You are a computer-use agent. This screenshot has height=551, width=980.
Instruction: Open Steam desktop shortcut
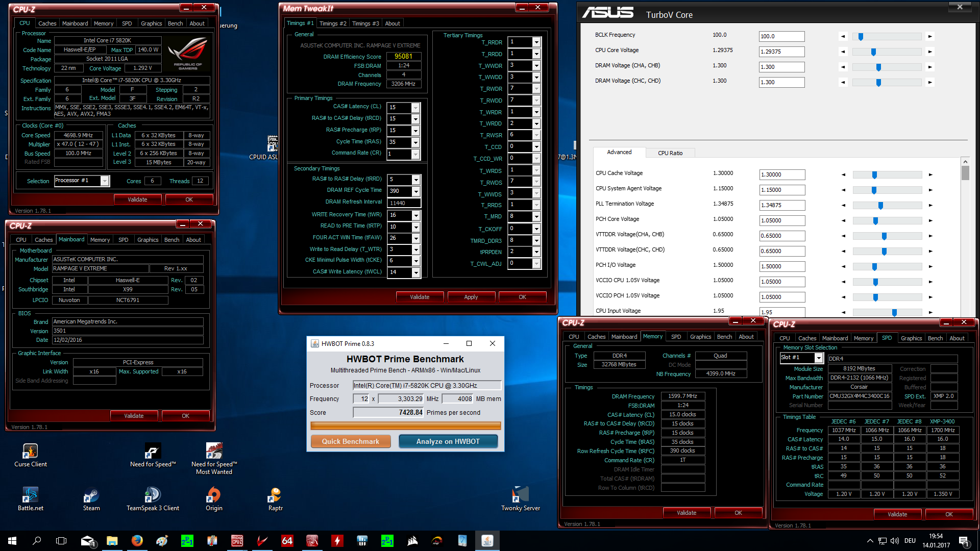91,499
